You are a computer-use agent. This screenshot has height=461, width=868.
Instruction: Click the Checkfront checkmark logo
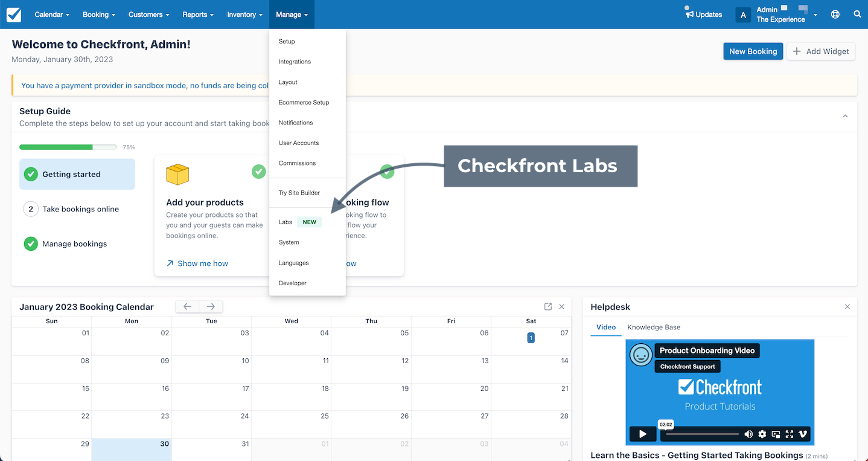14,15
